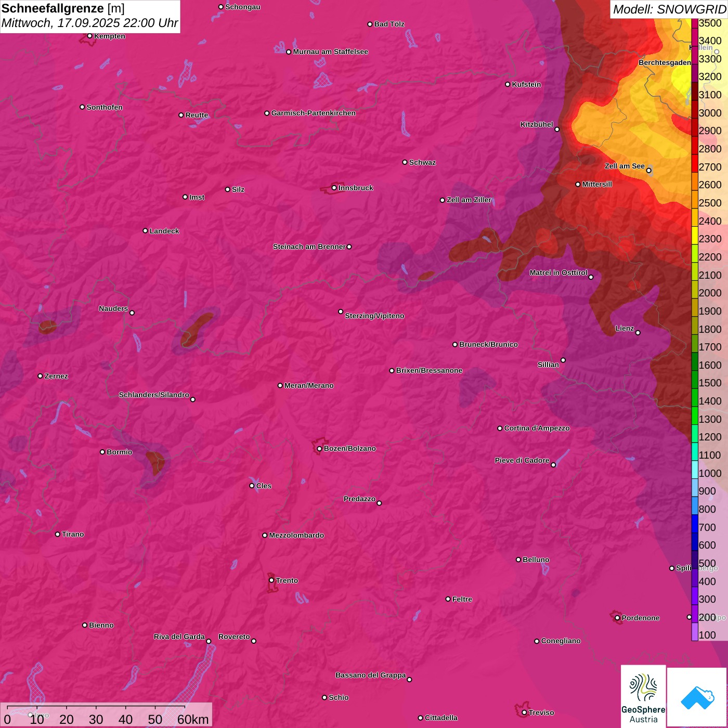Click the Garmisch-Partenkirchen marker
The height and width of the screenshot is (728, 728).
(x=267, y=113)
